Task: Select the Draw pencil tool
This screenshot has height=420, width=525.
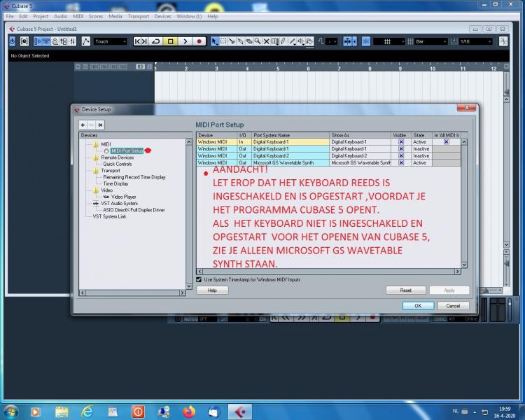Action: (283, 41)
